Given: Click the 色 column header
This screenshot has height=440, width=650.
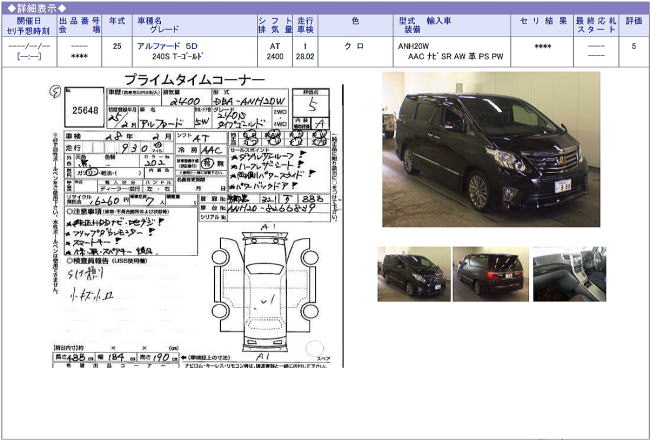Looking at the screenshot, I should (x=355, y=25).
